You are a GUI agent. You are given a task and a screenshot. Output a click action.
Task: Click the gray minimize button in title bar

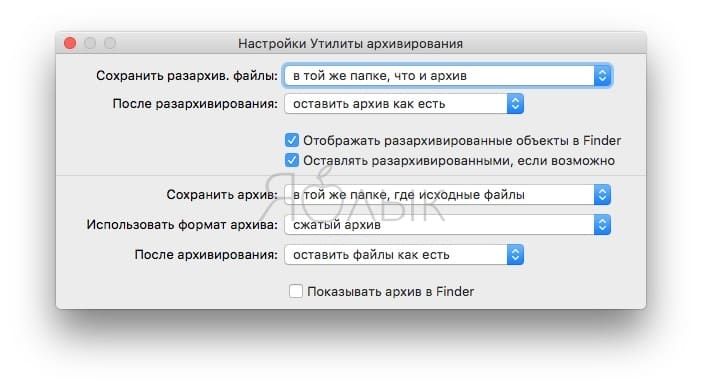coord(90,43)
